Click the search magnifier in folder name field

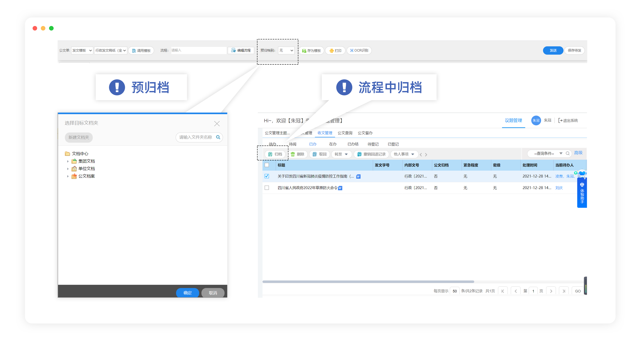pyautogui.click(x=218, y=137)
